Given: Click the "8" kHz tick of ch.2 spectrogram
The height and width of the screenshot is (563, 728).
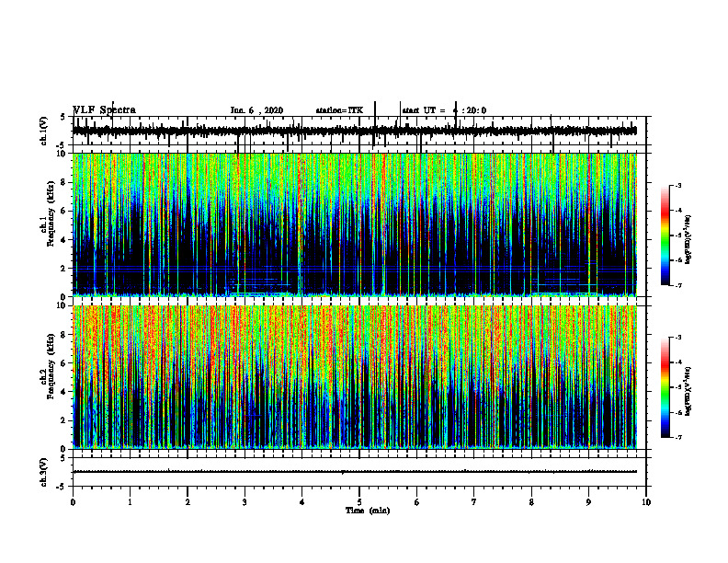Looking at the screenshot, I should (64, 335).
